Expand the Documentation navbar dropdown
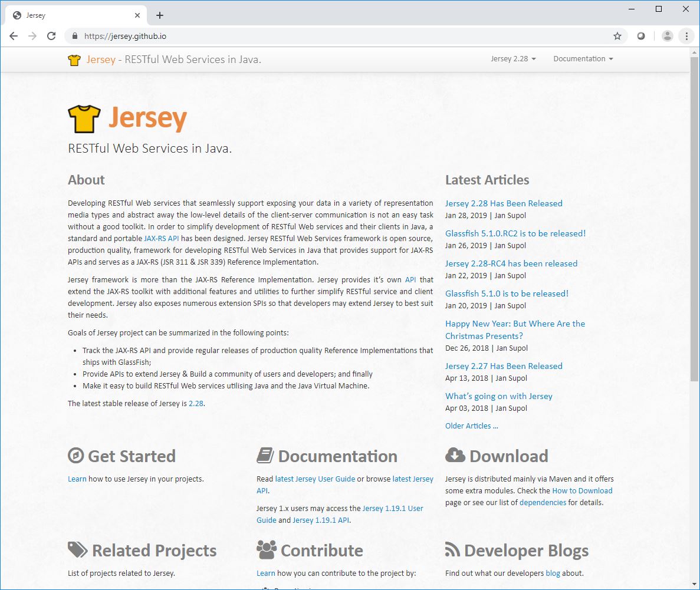This screenshot has width=700, height=590. pos(583,59)
